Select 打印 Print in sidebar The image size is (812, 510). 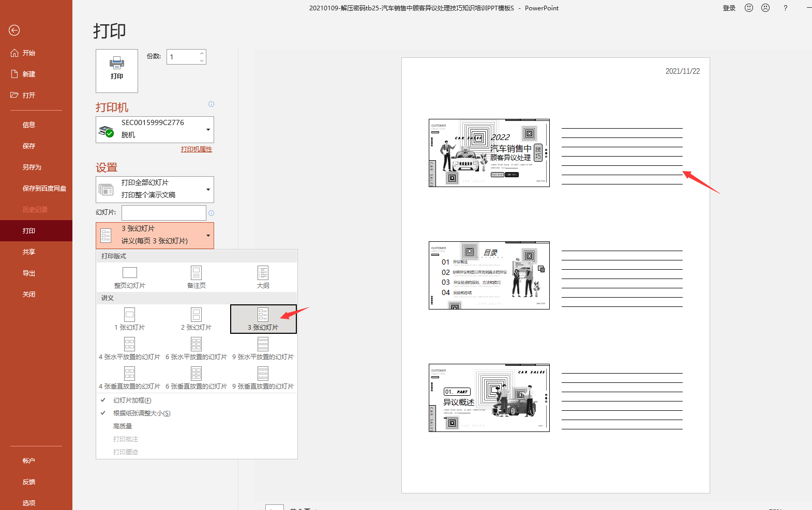36,230
